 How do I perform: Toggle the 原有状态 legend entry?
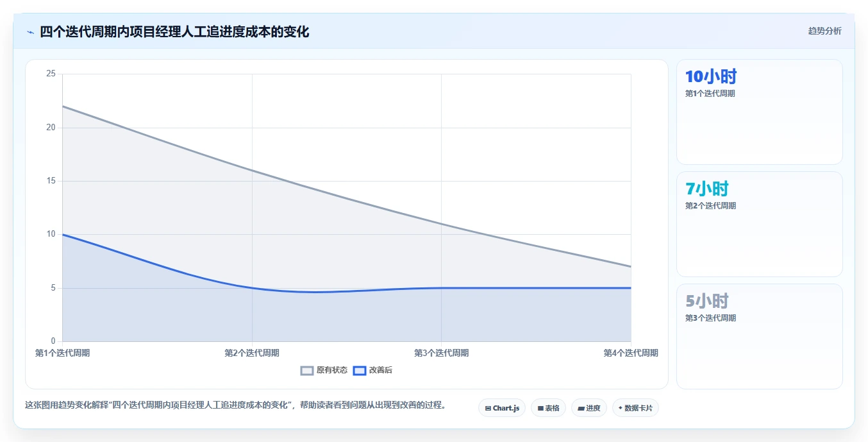point(324,370)
